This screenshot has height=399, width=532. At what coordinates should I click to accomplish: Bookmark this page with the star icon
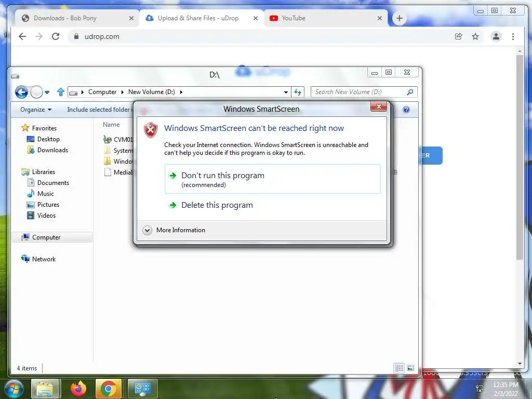475,37
